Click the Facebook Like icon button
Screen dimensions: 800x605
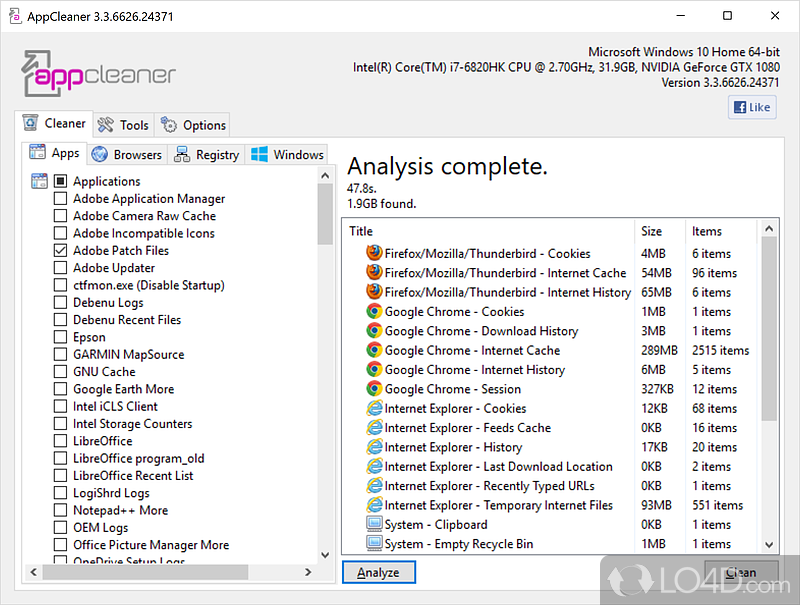[752, 108]
